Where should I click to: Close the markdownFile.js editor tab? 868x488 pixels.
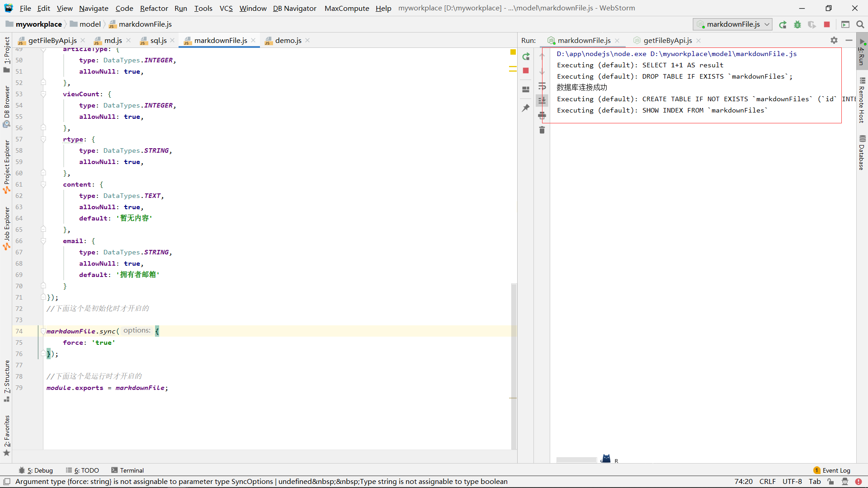click(253, 41)
